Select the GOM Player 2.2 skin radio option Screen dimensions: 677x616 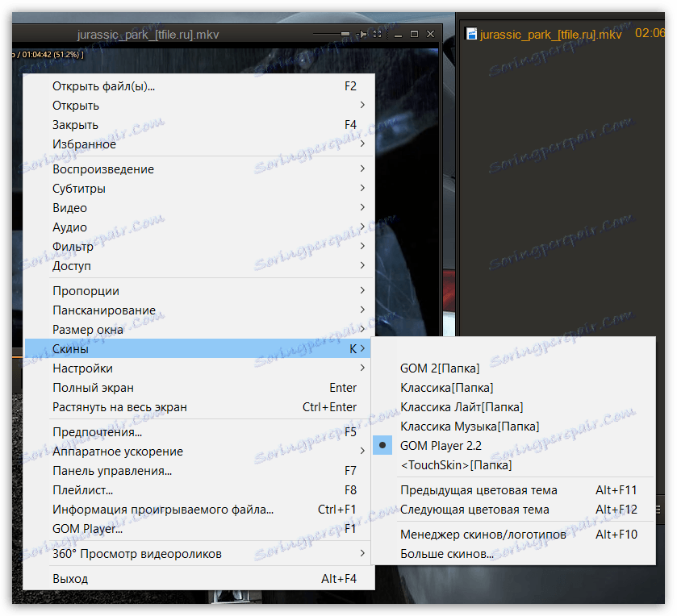513,446
